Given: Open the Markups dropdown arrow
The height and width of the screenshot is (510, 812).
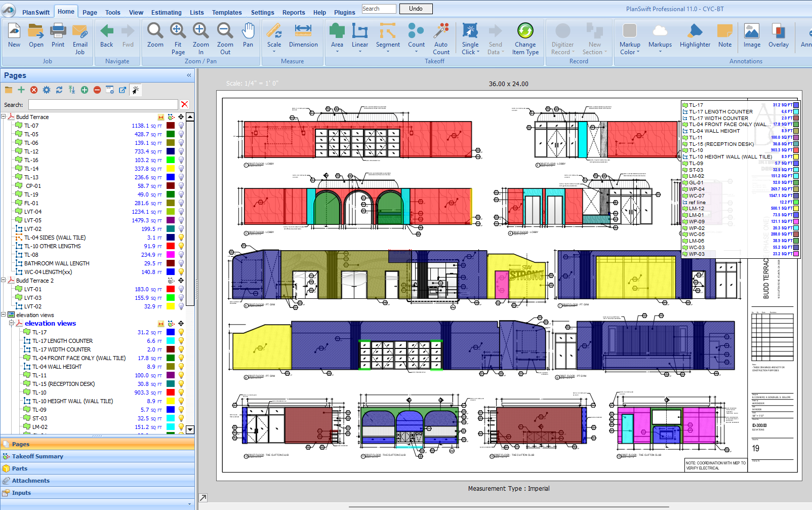Looking at the screenshot, I should tap(660, 51).
